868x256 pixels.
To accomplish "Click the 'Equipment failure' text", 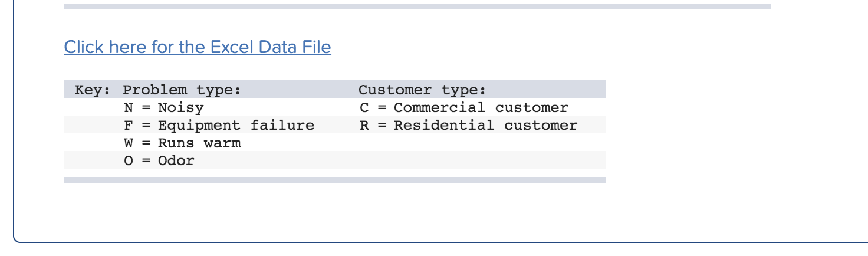I will point(236,126).
